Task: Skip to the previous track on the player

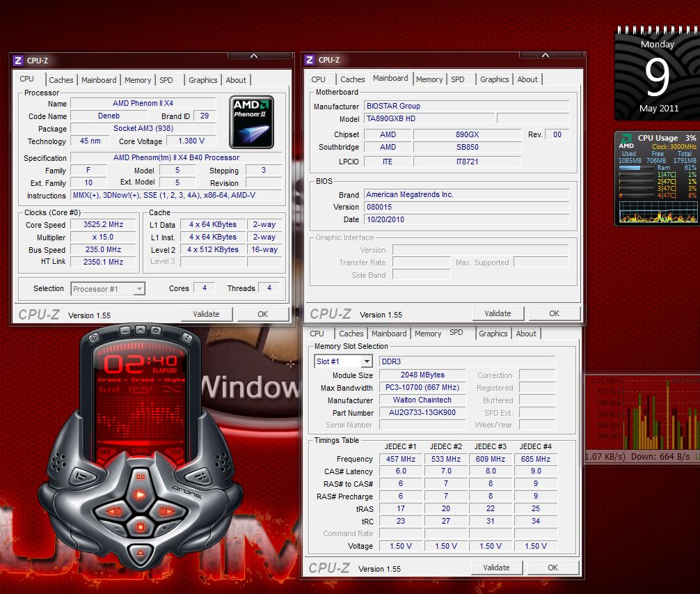Action: coord(114,511)
